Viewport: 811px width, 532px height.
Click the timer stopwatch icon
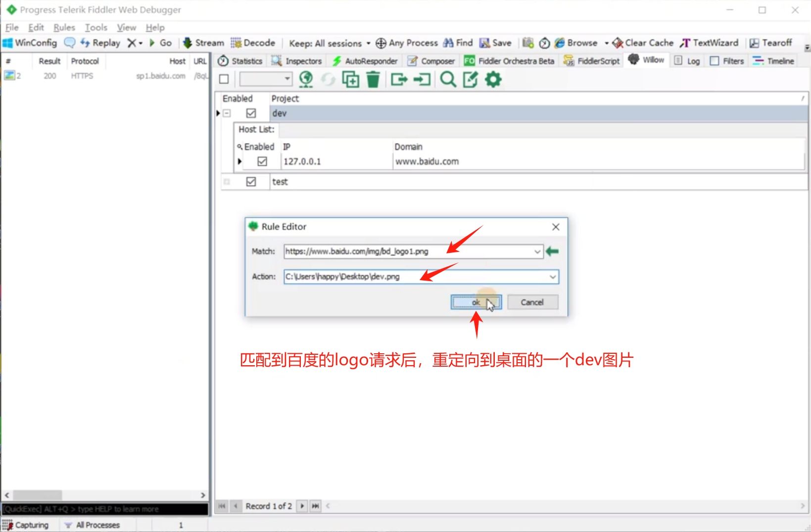click(544, 43)
